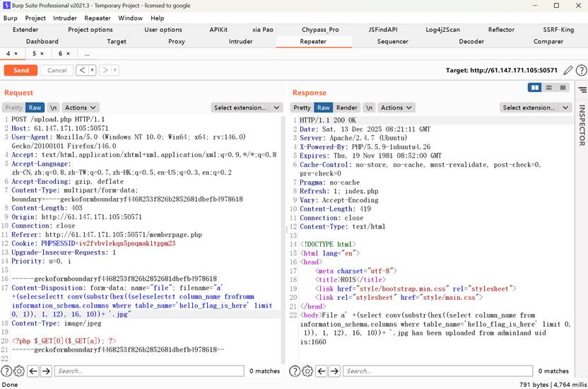This screenshot has height=389, width=588.
Task: Open response Actions dropdown
Action: point(396,108)
